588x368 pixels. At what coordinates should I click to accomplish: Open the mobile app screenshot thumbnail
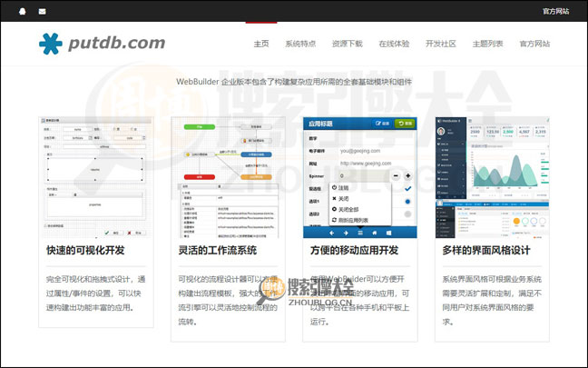click(360, 177)
